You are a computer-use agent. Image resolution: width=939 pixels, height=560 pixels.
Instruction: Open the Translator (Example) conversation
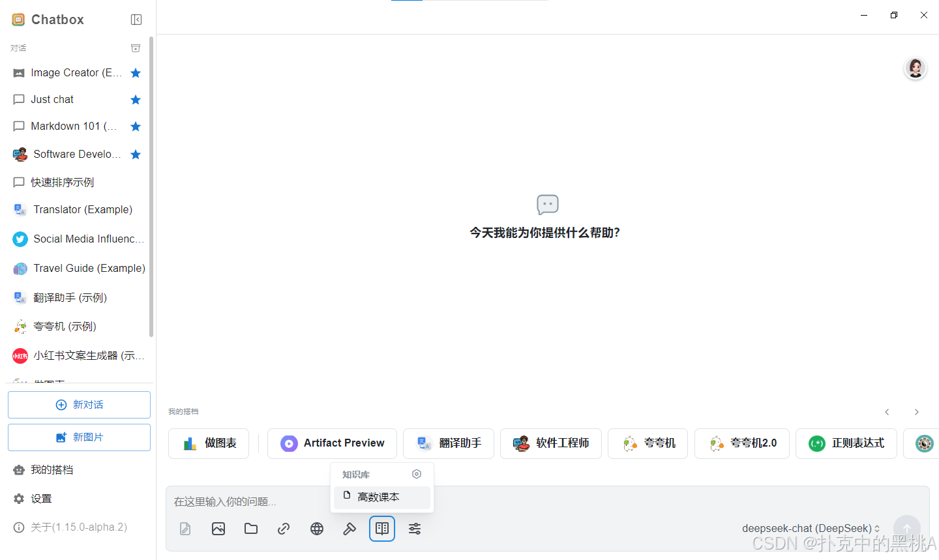coord(78,210)
